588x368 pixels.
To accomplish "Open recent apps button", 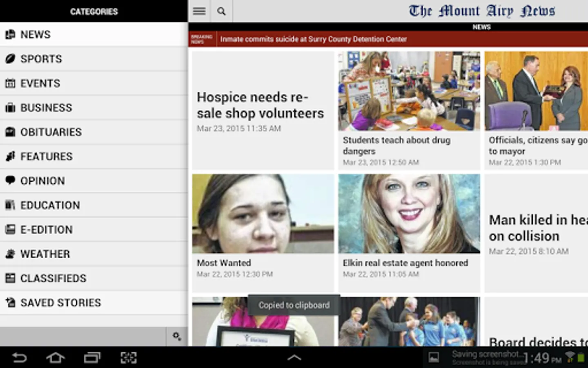I will point(92,358).
